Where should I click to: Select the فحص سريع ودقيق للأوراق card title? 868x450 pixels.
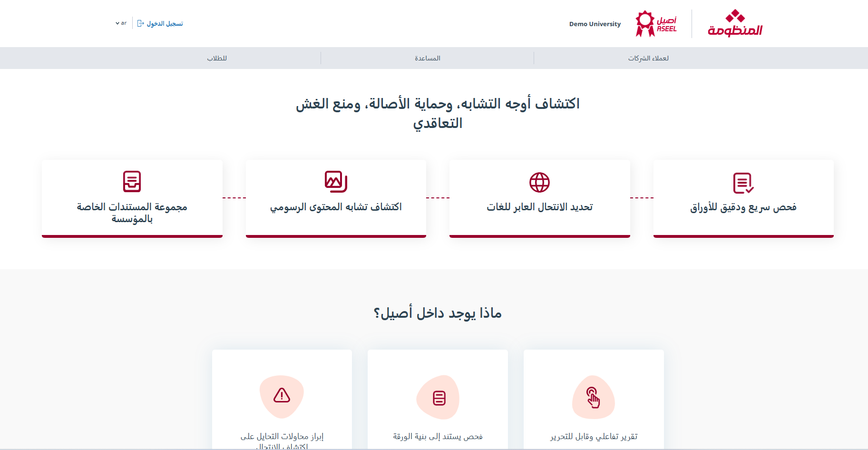[x=743, y=207]
